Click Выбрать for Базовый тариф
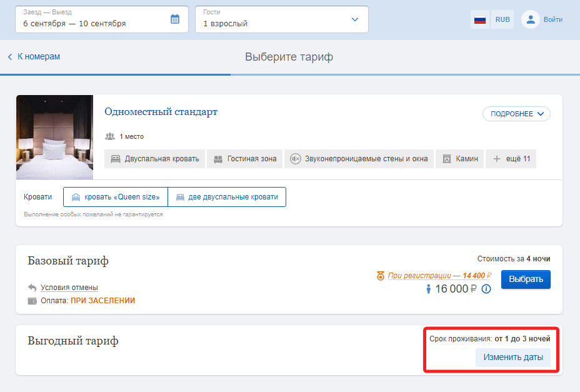The height and width of the screenshot is (392, 580). [526, 279]
